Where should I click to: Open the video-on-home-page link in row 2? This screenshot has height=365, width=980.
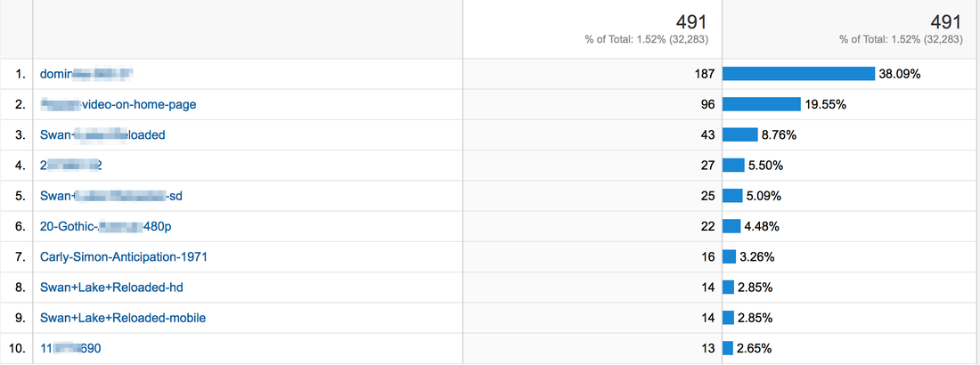[118, 104]
